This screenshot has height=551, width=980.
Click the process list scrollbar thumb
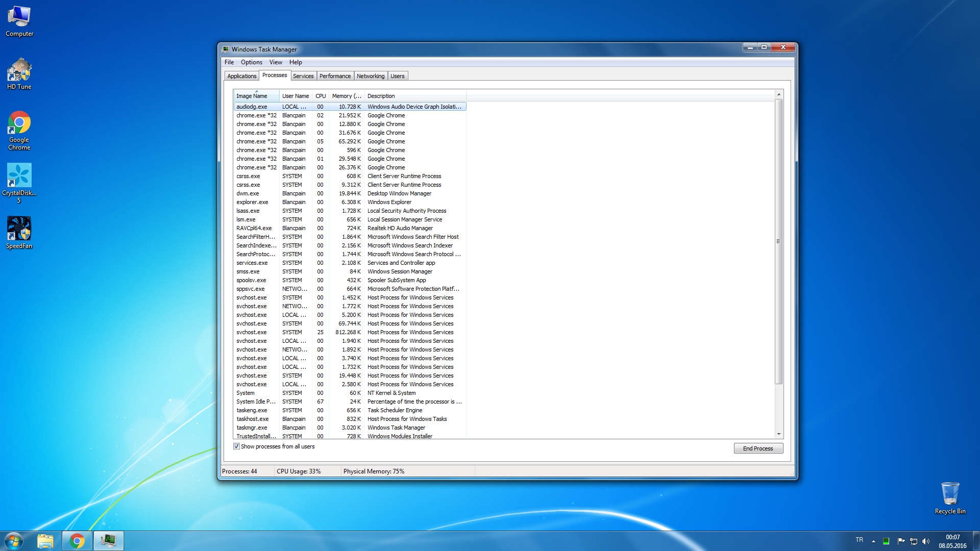coord(778,241)
